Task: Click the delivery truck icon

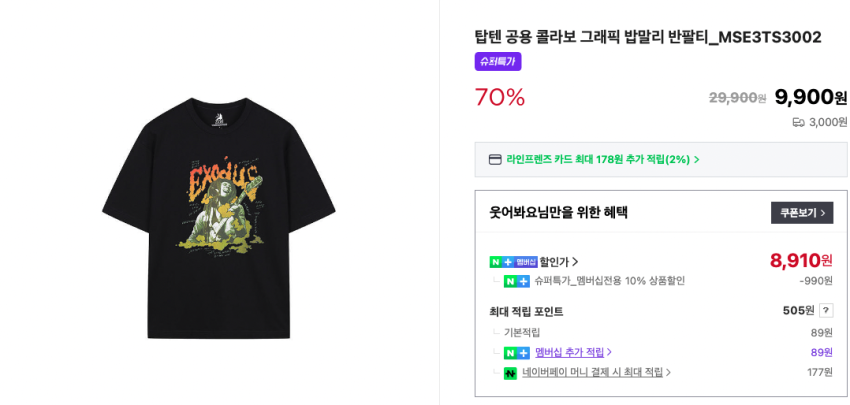Action: 798,122
